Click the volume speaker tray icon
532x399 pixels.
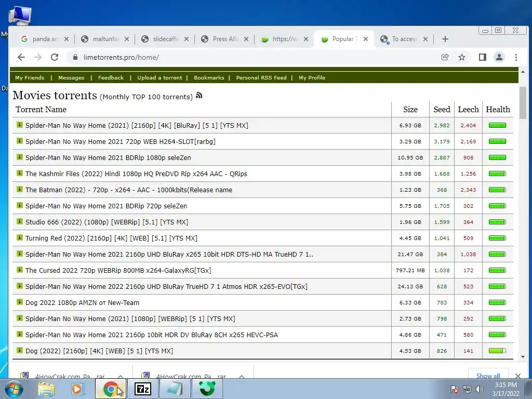coord(479,389)
